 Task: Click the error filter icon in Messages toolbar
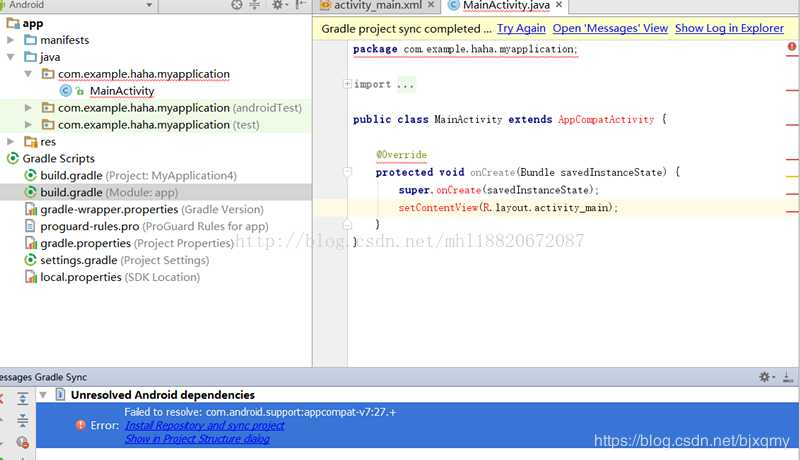pyautogui.click(x=22, y=442)
